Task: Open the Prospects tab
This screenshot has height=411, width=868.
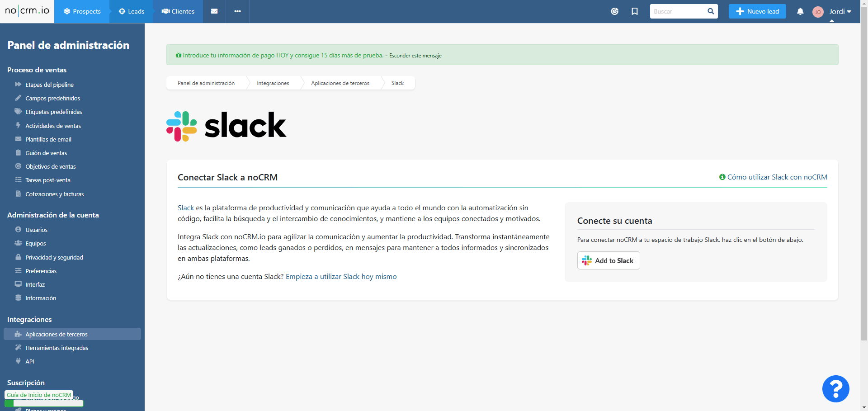Action: [x=82, y=11]
